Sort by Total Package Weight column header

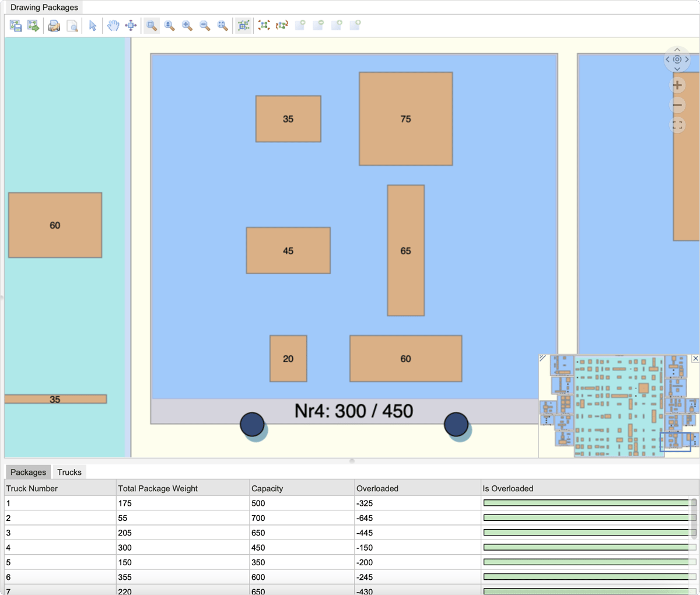click(x=183, y=488)
